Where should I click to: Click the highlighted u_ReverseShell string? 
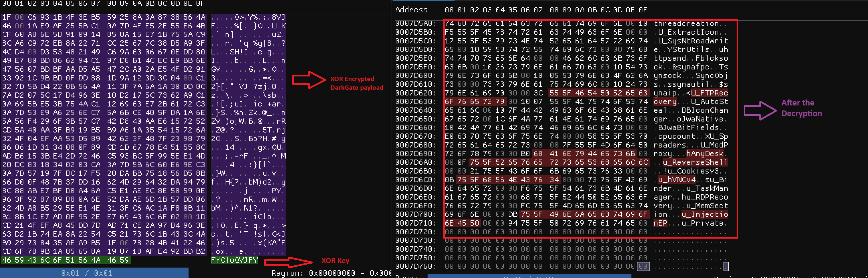695,162
